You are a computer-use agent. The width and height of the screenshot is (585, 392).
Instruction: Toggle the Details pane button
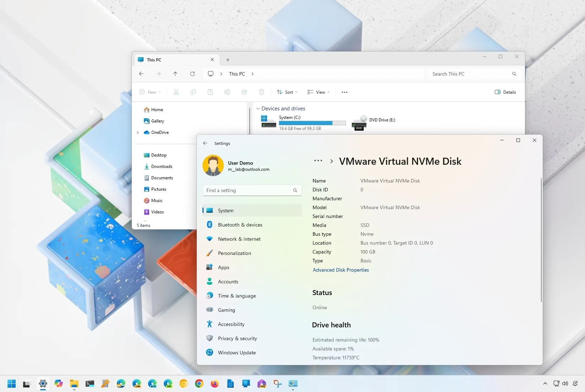(x=505, y=92)
